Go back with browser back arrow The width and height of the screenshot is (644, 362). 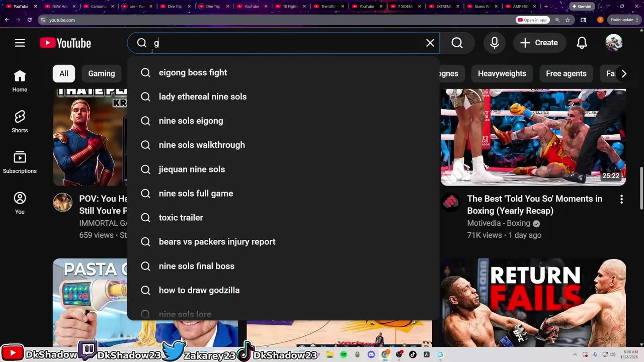(x=7, y=20)
